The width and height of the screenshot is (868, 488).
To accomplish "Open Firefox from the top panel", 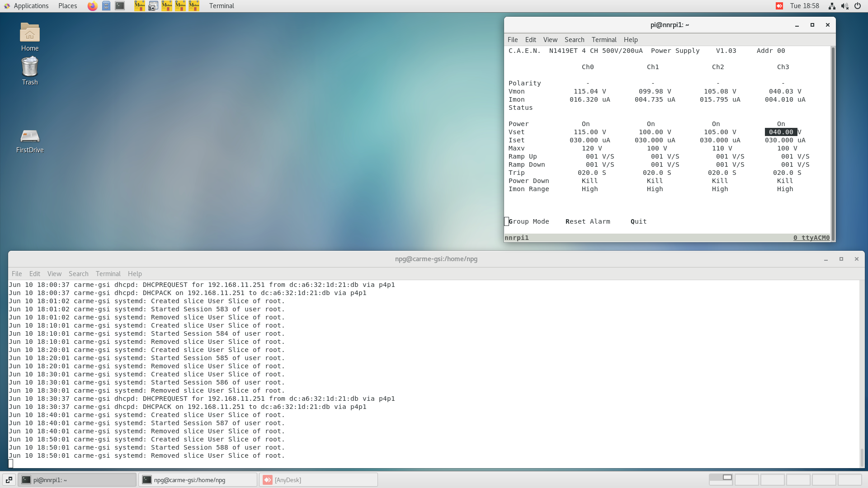I will pos(92,6).
